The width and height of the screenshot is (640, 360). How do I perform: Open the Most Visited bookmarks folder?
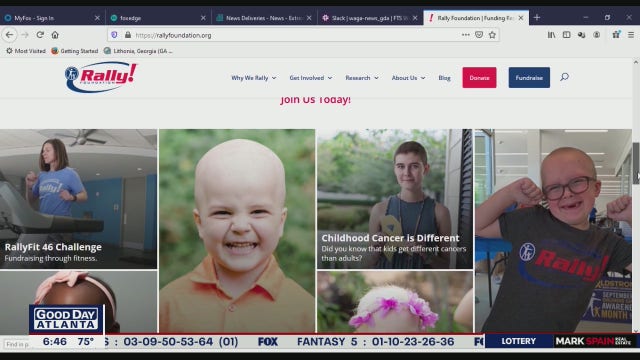25,51
